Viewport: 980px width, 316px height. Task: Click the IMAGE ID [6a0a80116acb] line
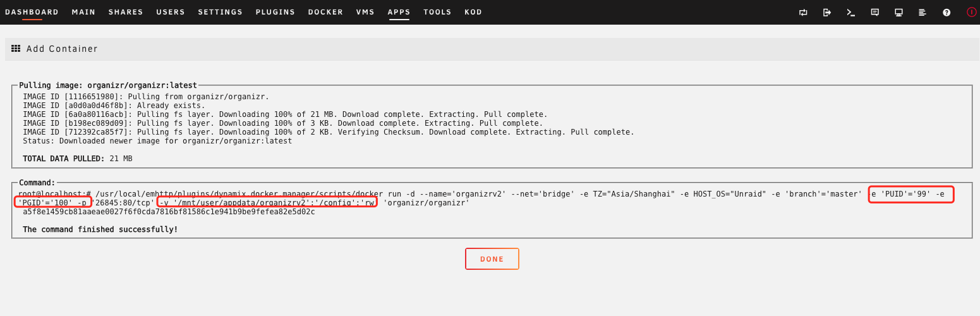[x=285, y=114]
